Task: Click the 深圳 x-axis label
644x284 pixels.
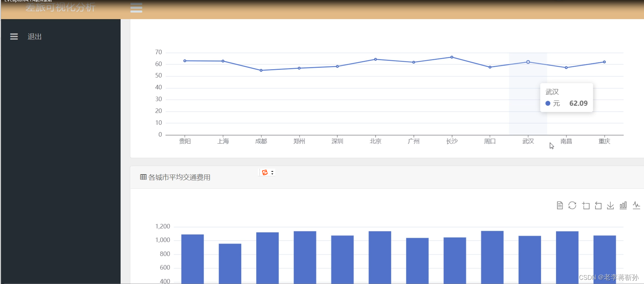Action: (x=337, y=141)
